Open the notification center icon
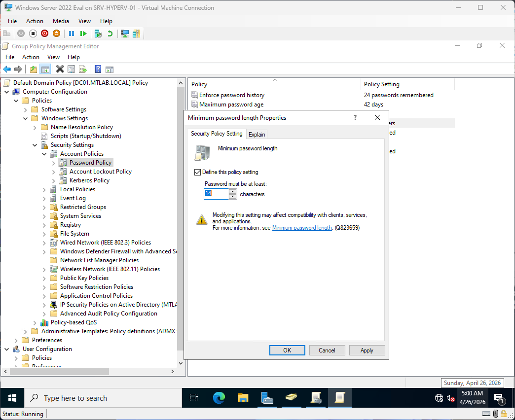This screenshot has height=420, width=515. (499, 398)
